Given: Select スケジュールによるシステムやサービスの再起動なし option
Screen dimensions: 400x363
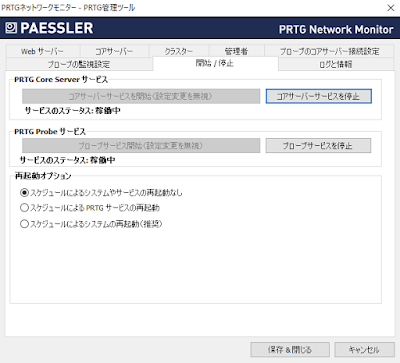Looking at the screenshot, I should tap(101, 193).
